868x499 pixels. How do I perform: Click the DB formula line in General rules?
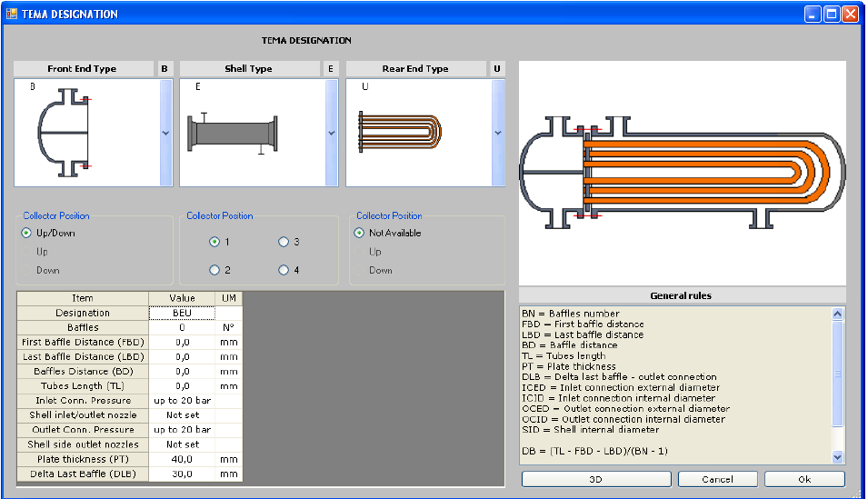595,451
